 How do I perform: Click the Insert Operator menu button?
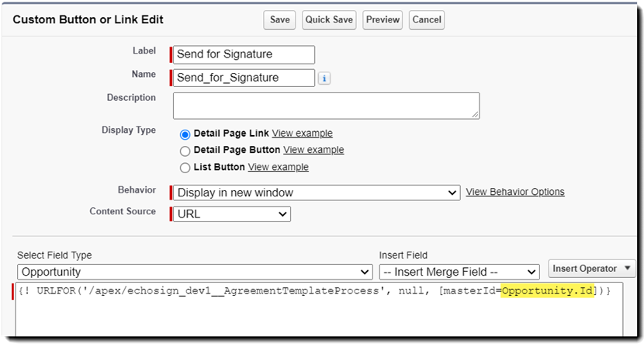click(591, 269)
